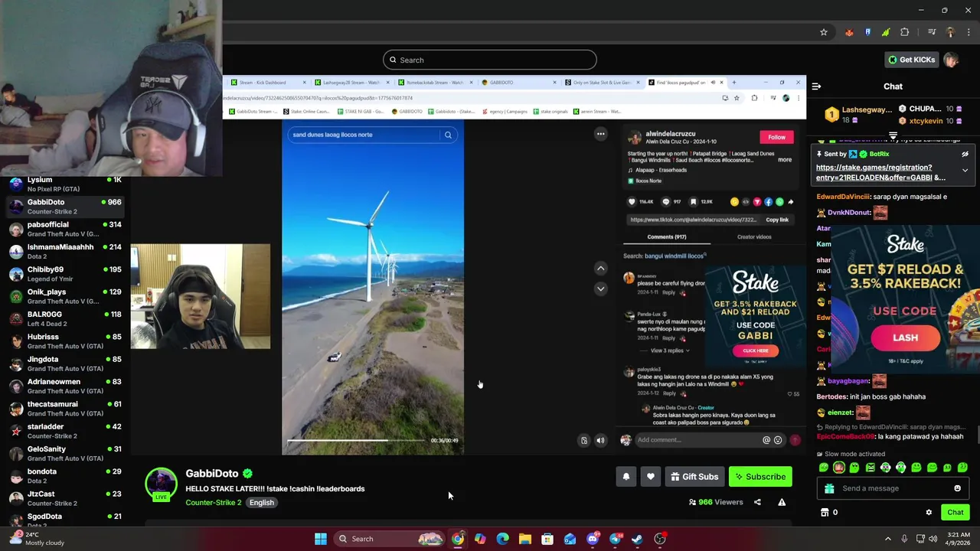Open Chibiby69 channel in sidebar
The width and height of the screenshot is (980, 551).
pos(65,274)
